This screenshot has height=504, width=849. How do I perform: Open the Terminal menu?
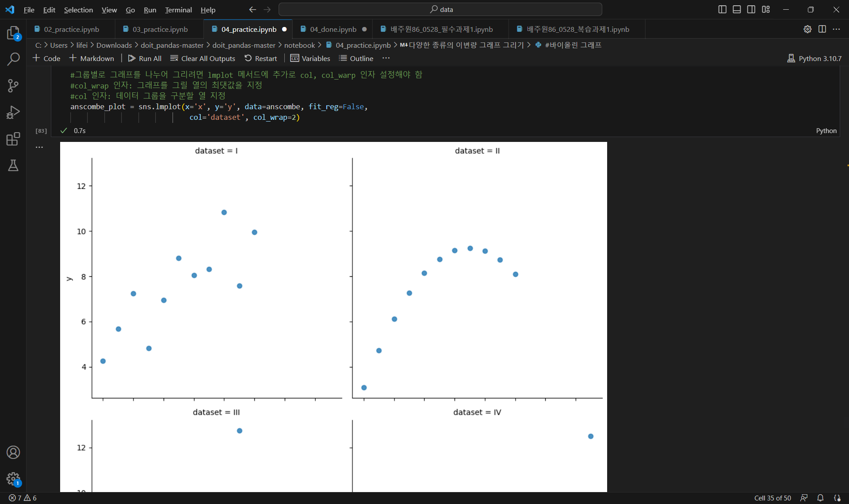click(x=178, y=10)
